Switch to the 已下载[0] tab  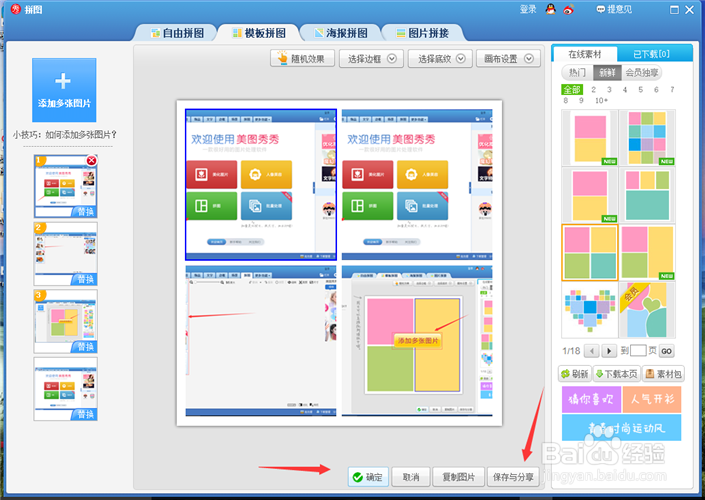(x=651, y=54)
